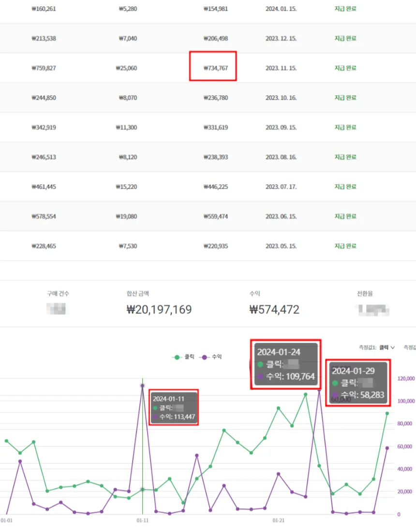Open the cut-off second 측정값 dropdown at right edge
This screenshot has width=416, height=532.
click(410, 347)
